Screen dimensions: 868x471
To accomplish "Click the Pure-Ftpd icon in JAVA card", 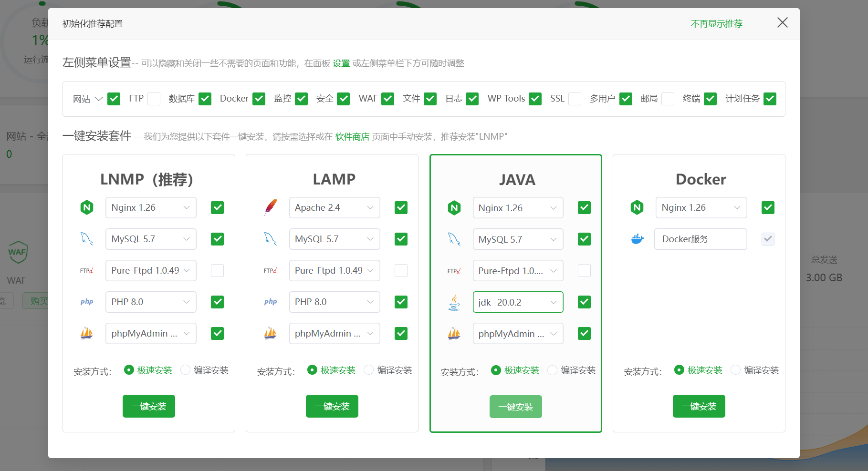I will pyautogui.click(x=454, y=271).
